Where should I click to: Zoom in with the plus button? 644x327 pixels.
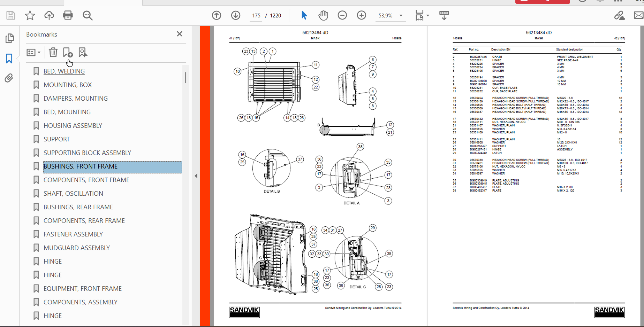click(x=362, y=15)
